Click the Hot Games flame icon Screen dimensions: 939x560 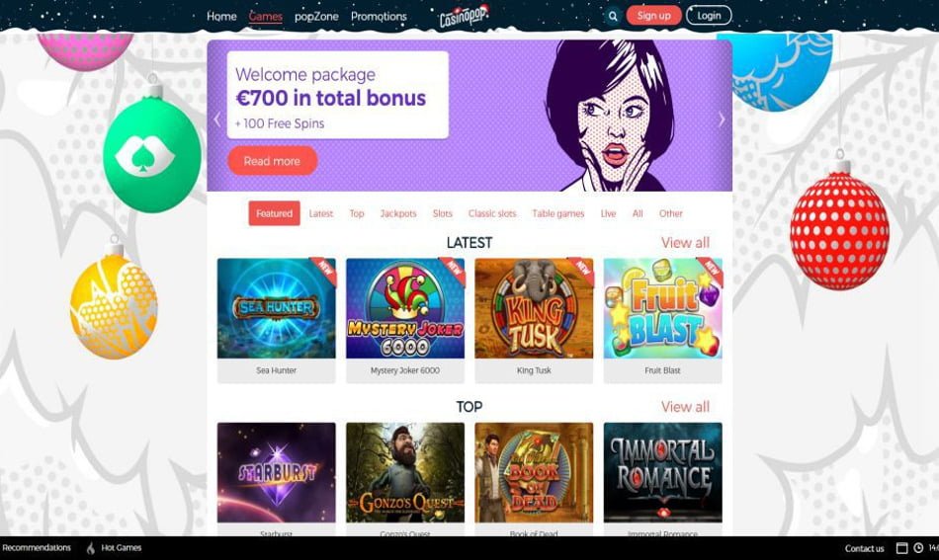click(90, 548)
